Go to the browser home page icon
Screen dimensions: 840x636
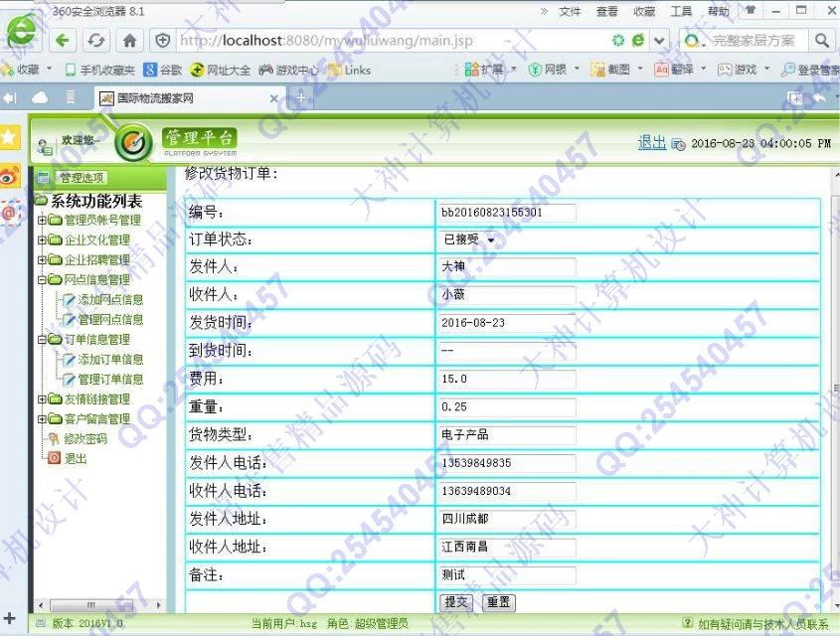pyautogui.click(x=129, y=41)
